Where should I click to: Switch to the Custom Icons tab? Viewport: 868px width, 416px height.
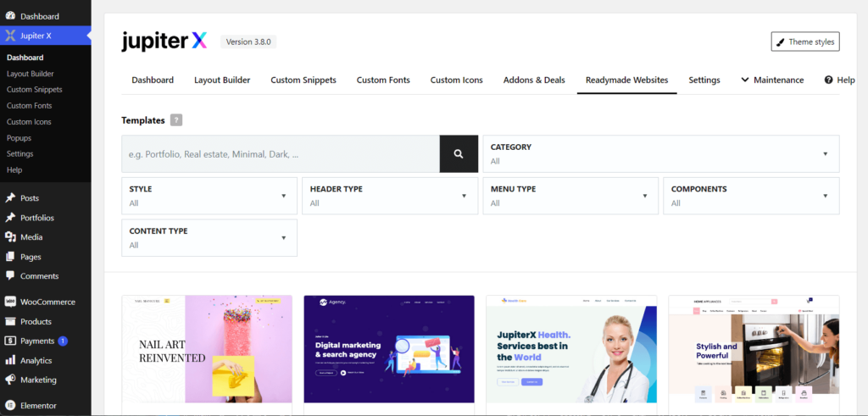pos(457,80)
